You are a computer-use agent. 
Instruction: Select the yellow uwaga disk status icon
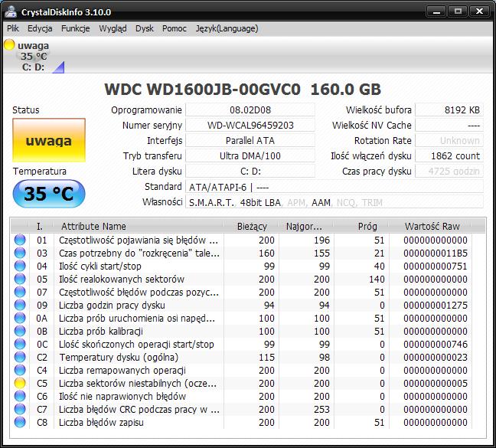tap(9, 44)
